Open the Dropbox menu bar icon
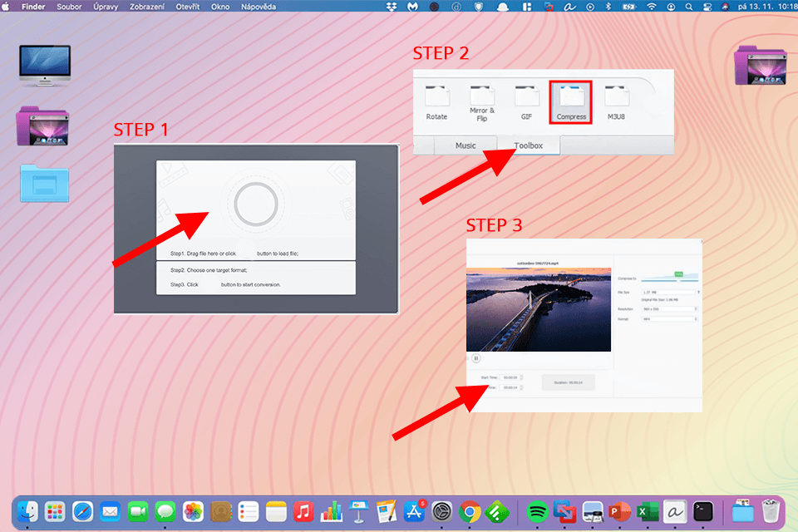 [392, 7]
